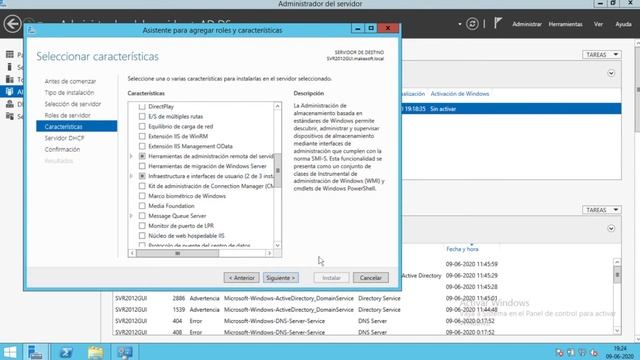Toggle Infraestructura e interfaces de usuario checkbox
Image resolution: width=640 pixels, height=360 pixels.
pyautogui.click(x=142, y=176)
